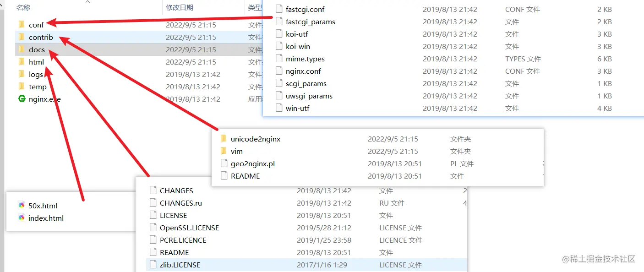Launch nginx.exe via its green icon

pyautogui.click(x=22, y=98)
